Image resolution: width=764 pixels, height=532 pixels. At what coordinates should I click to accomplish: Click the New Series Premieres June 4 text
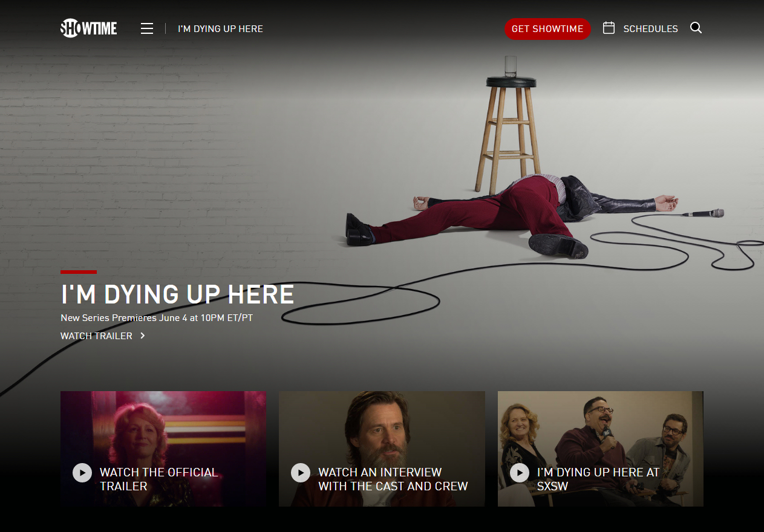click(157, 317)
